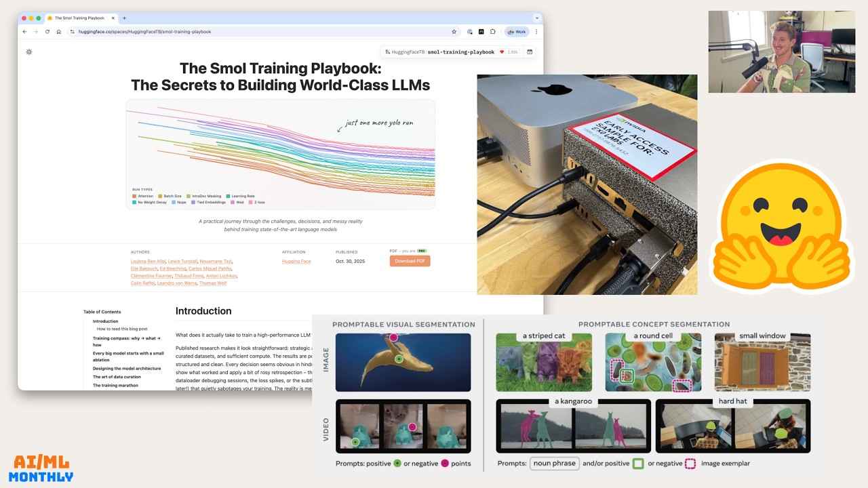Jump to The training marathon section
868x488 pixels.
115,385
